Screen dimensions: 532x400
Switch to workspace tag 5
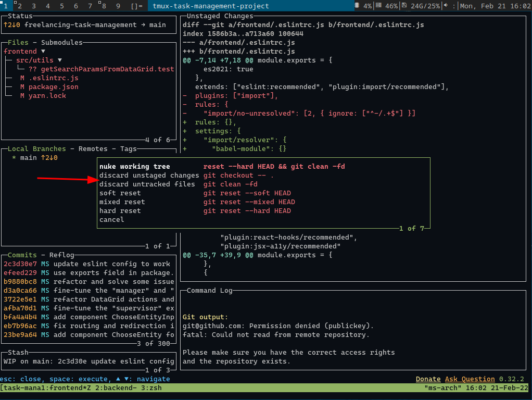pyautogui.click(x=62, y=6)
